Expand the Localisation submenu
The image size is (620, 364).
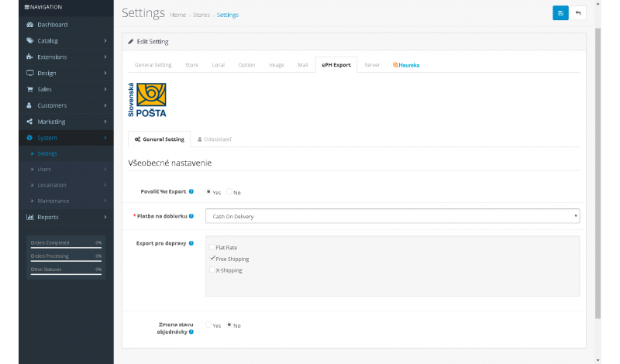tap(66, 185)
